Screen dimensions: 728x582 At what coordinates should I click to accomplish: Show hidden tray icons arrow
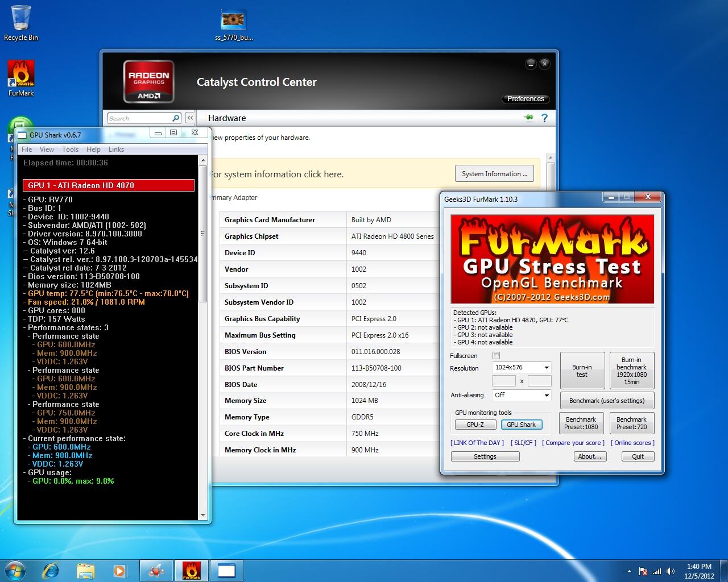click(x=628, y=571)
